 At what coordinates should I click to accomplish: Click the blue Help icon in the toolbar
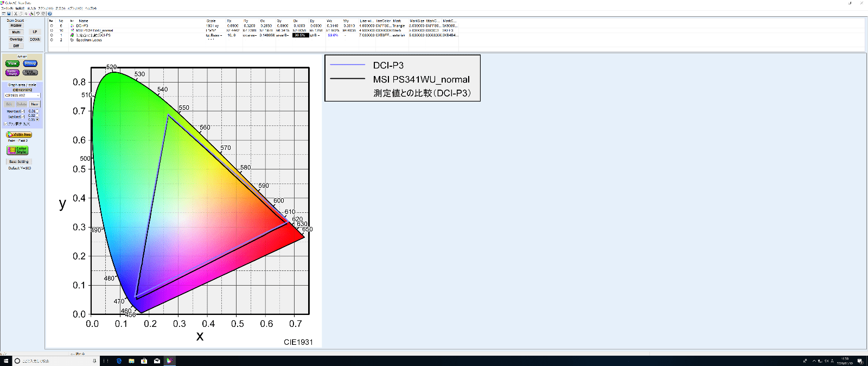(x=49, y=14)
